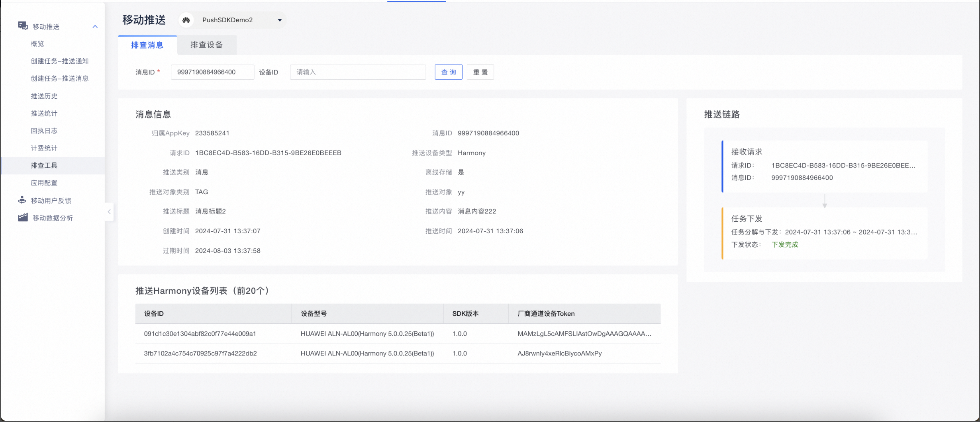Click request ID 1BC8EC4D-B583-16DD-B315-9BE26E0BEEEB in 消息信息
This screenshot has height=422, width=980.
(x=268, y=153)
